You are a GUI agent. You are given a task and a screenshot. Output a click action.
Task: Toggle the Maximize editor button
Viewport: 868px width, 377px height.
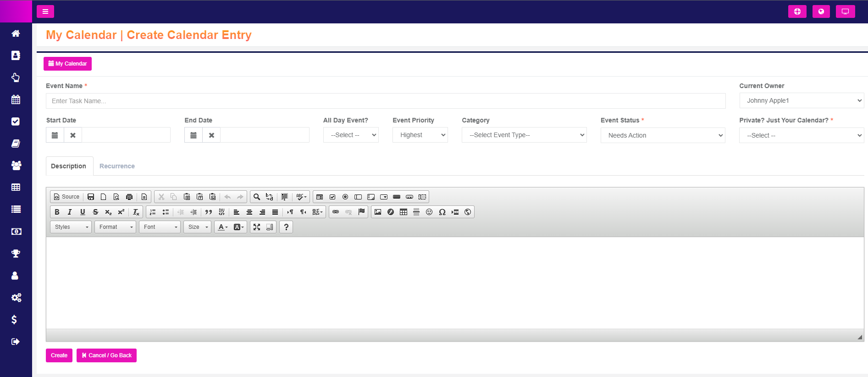click(x=257, y=227)
